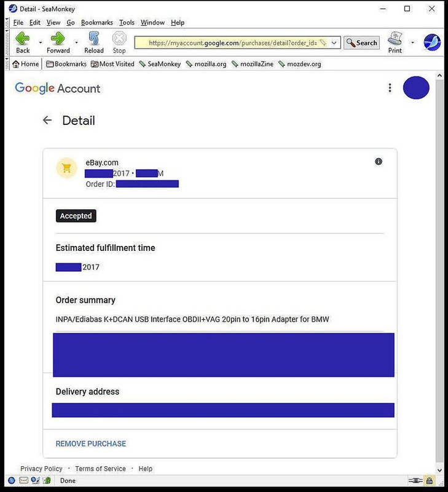Click the yellow shopping cart icon
The width and height of the screenshot is (448, 492).
pos(66,168)
